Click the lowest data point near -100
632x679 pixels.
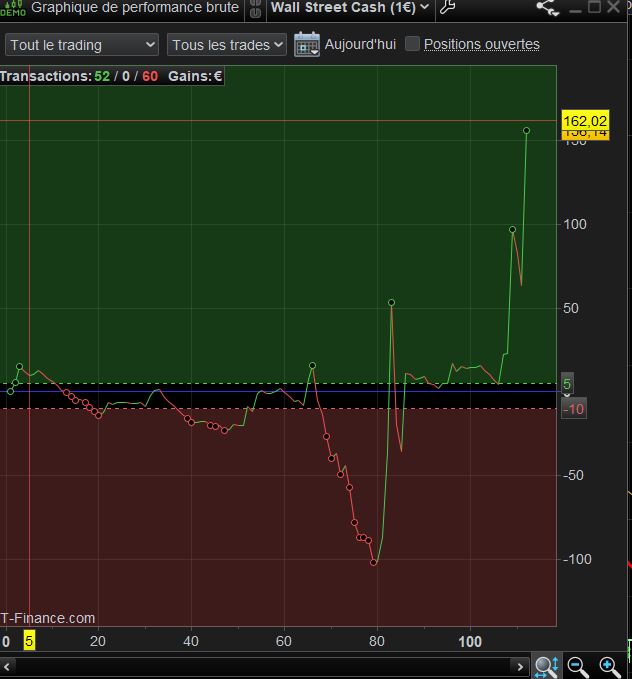point(373,563)
